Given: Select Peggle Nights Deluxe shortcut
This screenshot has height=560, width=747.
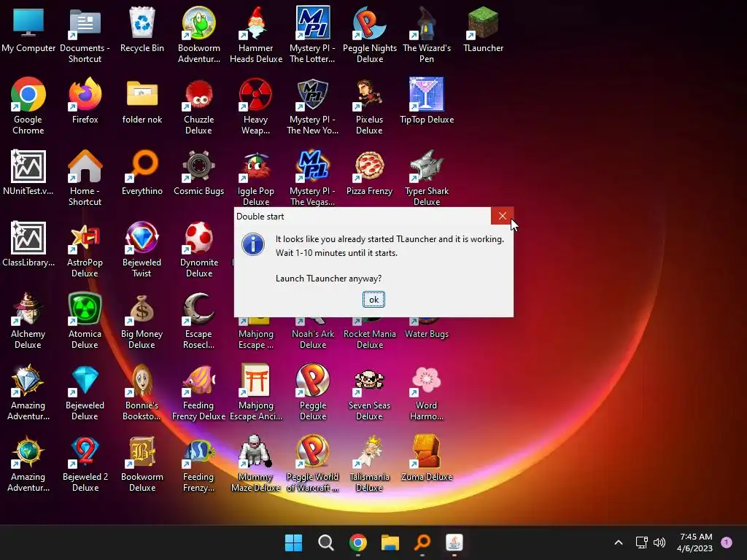Looking at the screenshot, I should (x=370, y=35).
